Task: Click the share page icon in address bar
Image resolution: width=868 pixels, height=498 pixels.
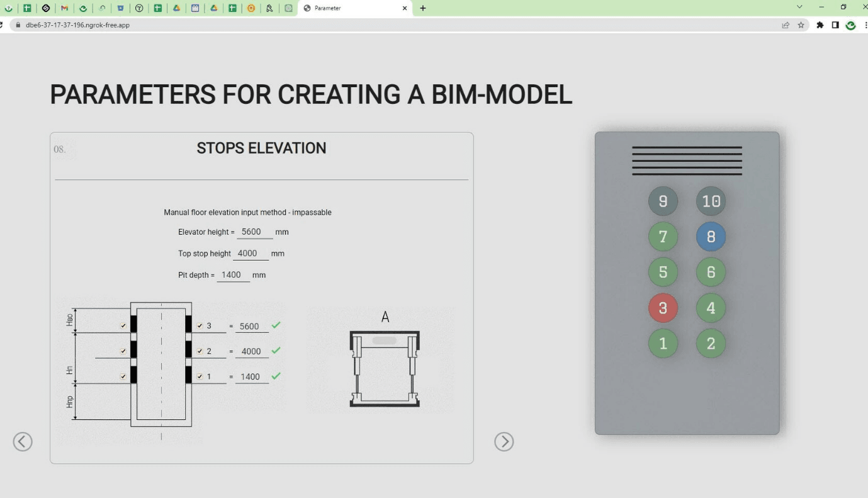Action: [786, 25]
